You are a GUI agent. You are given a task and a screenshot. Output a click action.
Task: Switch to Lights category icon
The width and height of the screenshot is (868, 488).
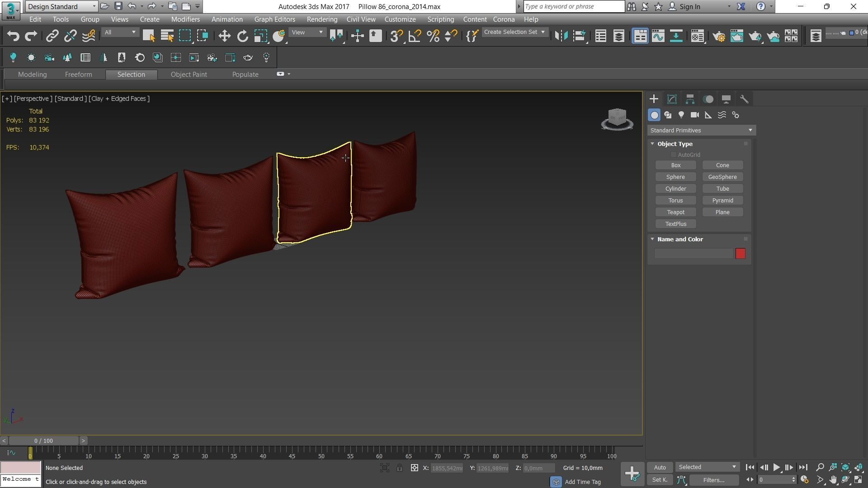coord(681,115)
